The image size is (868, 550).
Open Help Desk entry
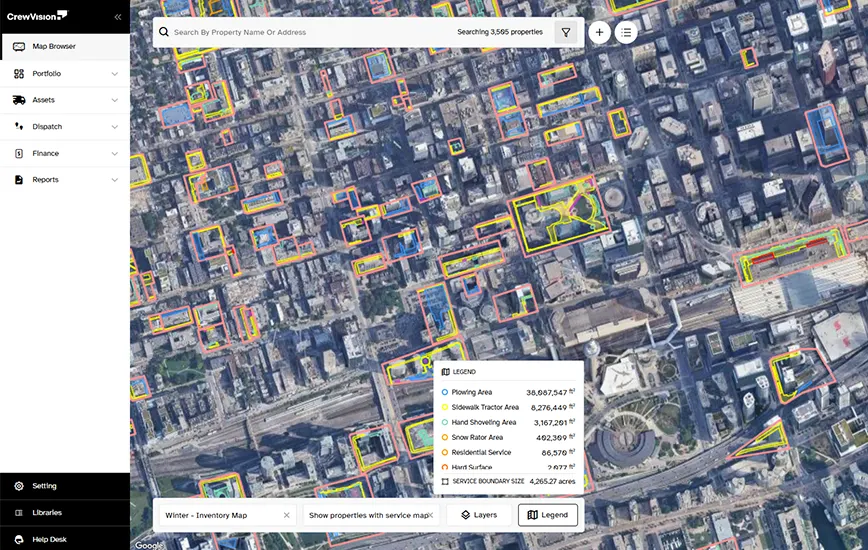[x=65, y=539]
